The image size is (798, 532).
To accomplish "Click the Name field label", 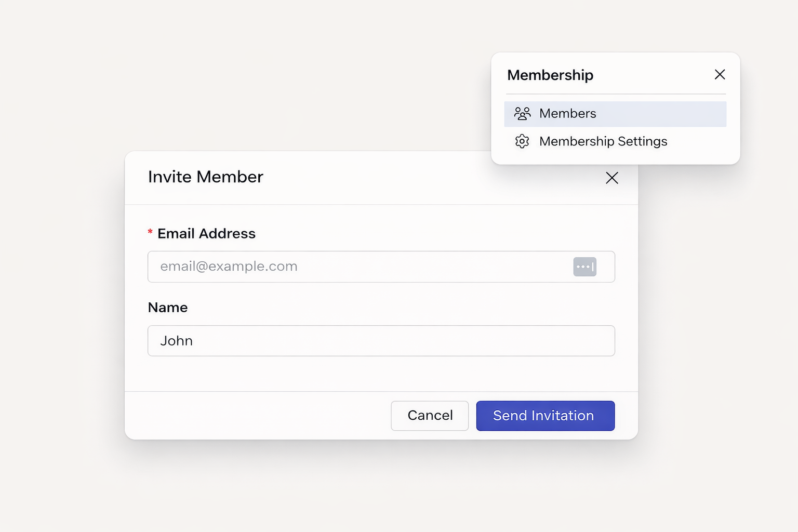I will tap(168, 308).
